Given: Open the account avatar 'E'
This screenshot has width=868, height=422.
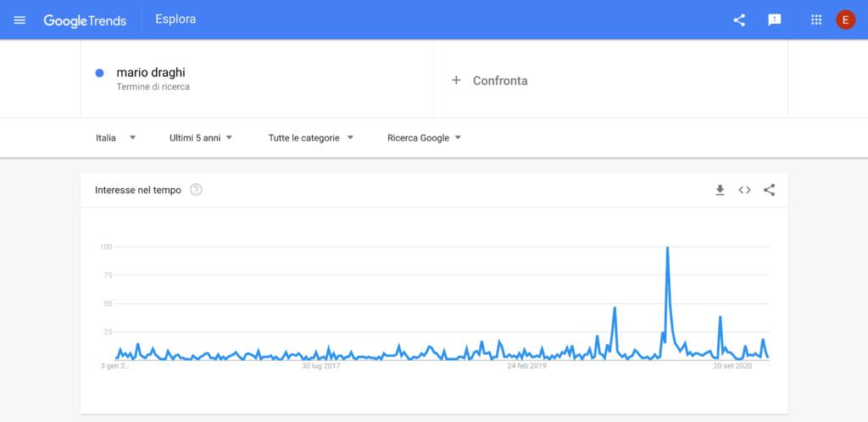Looking at the screenshot, I should click(x=845, y=19).
